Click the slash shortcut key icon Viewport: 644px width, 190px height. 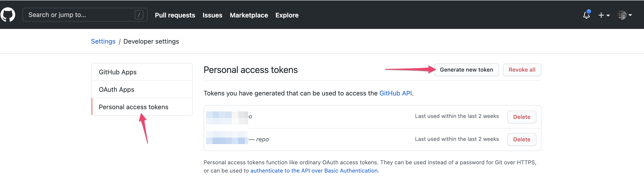tap(139, 15)
